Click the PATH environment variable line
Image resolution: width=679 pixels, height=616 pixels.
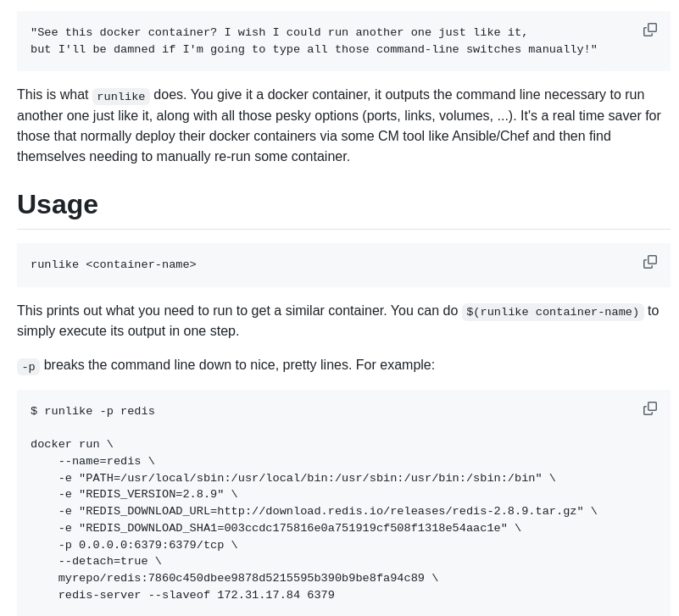(306, 478)
